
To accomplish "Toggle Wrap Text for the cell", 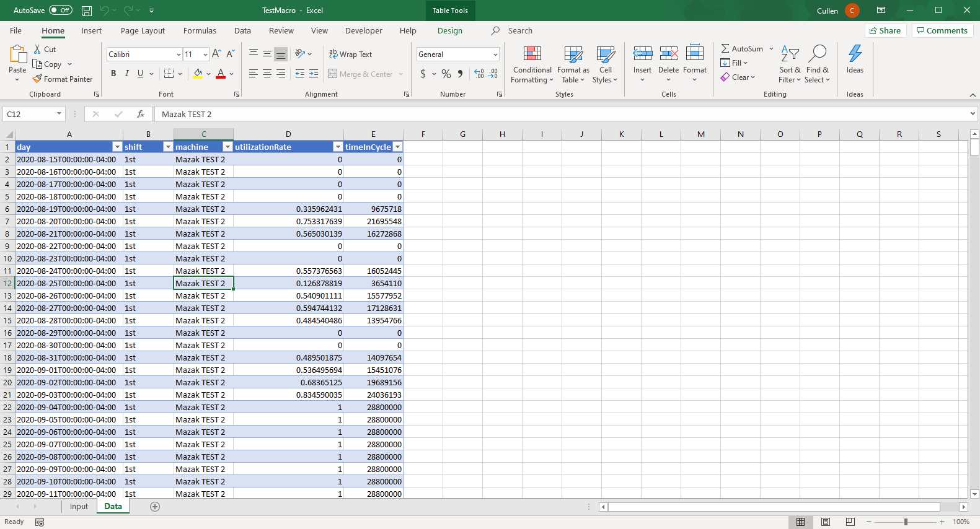I will click(x=350, y=55).
